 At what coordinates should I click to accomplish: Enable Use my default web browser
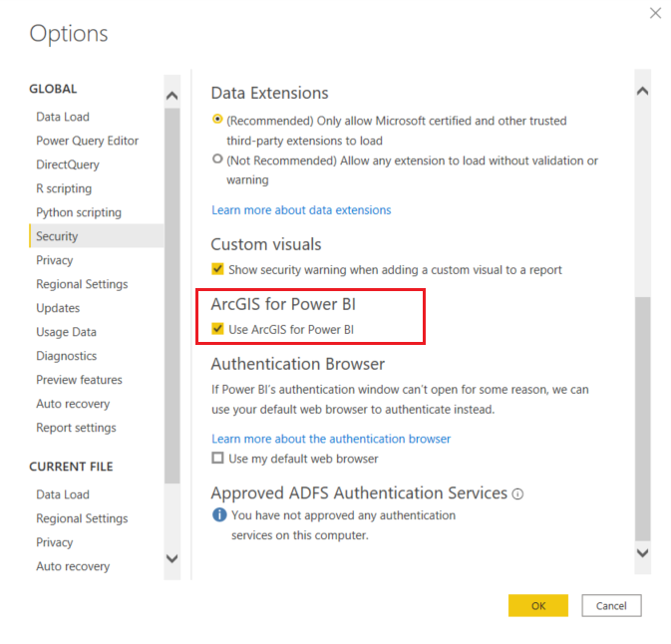pyautogui.click(x=217, y=459)
